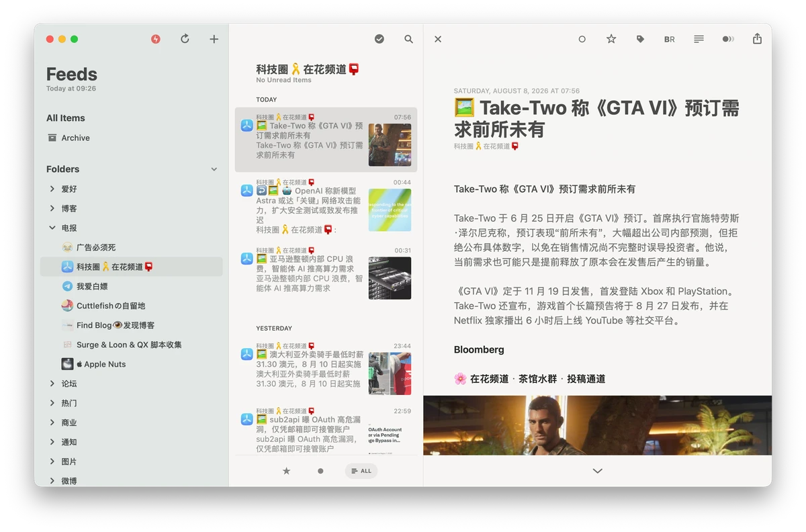This screenshot has width=806, height=532.
Task: Click GTA VI article list thumbnail
Action: [x=390, y=145]
